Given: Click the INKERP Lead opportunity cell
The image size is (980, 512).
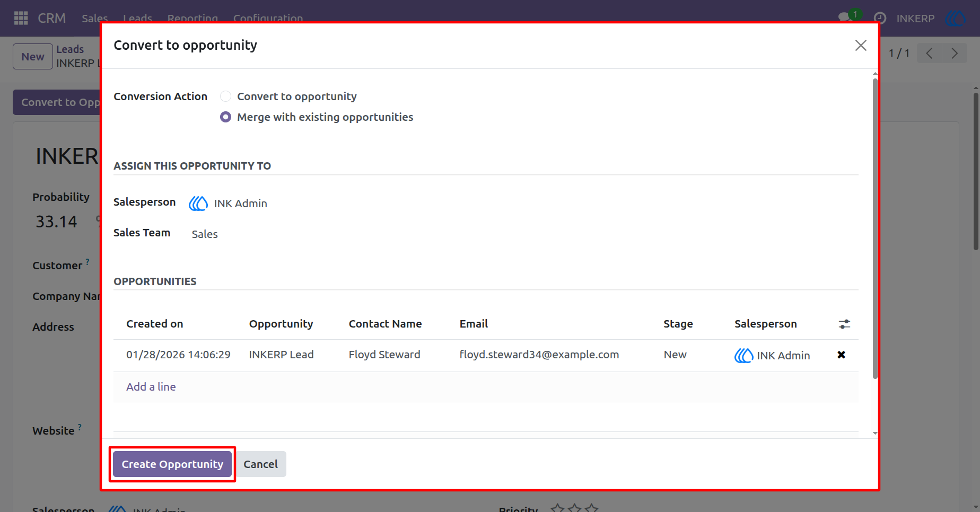Looking at the screenshot, I should (281, 355).
